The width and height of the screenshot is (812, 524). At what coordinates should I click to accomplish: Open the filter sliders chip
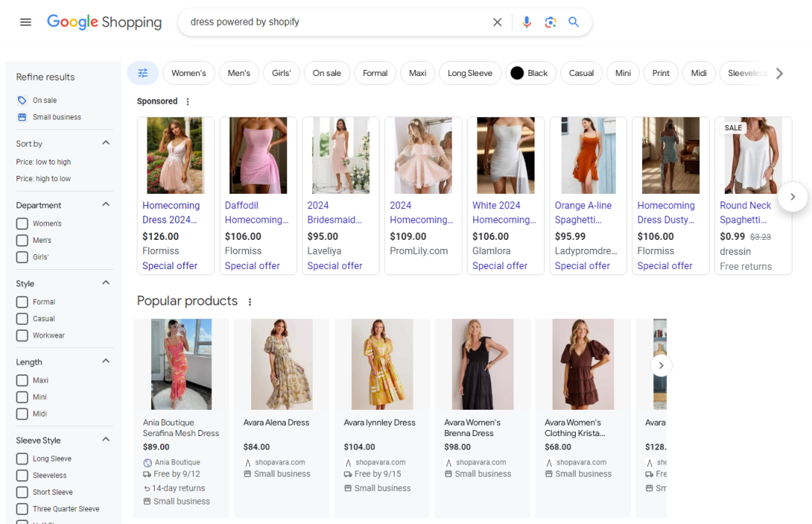point(143,73)
